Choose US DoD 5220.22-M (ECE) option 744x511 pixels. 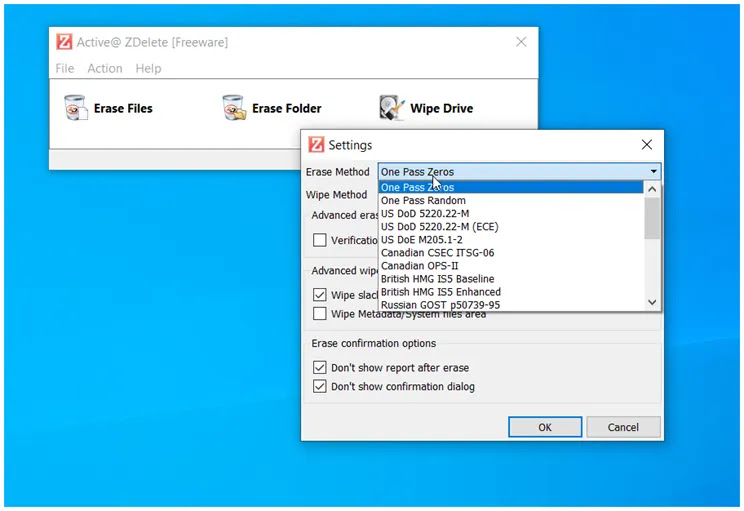[511, 226]
